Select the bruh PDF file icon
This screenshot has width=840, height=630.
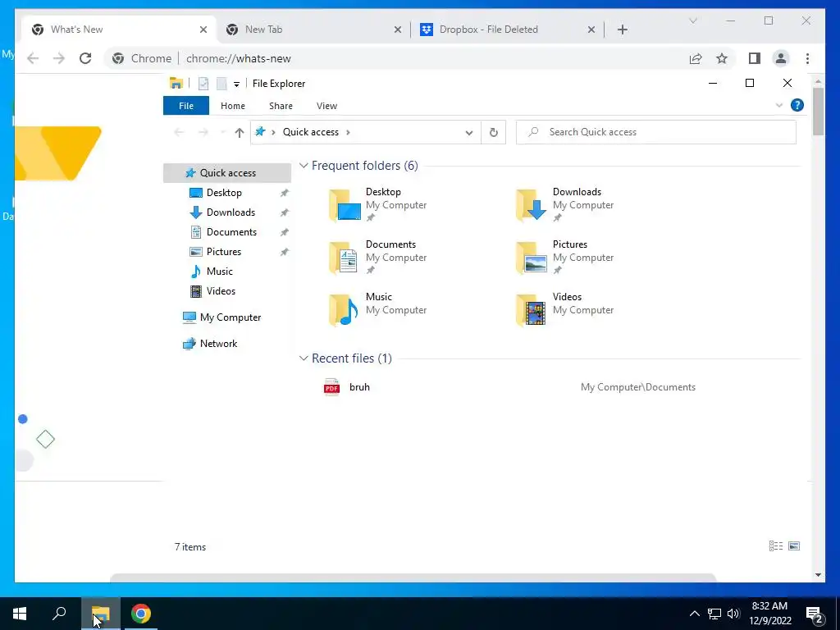[x=331, y=387]
